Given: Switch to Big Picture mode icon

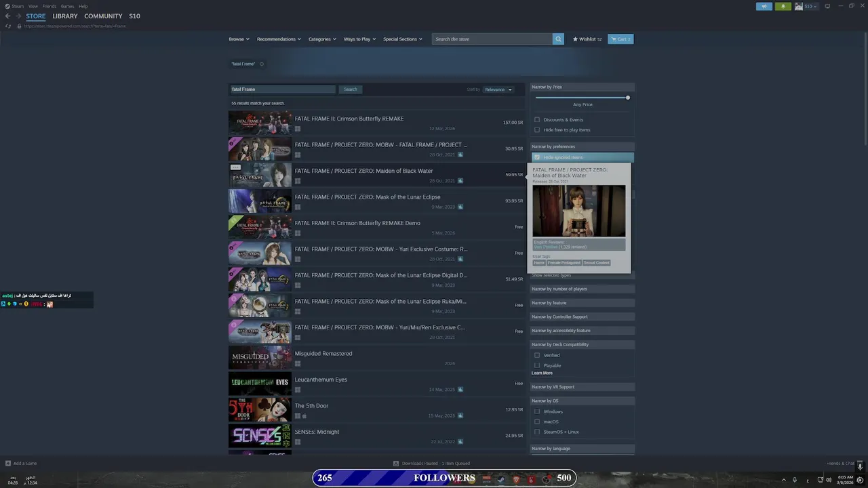Looking at the screenshot, I should 827,6.
